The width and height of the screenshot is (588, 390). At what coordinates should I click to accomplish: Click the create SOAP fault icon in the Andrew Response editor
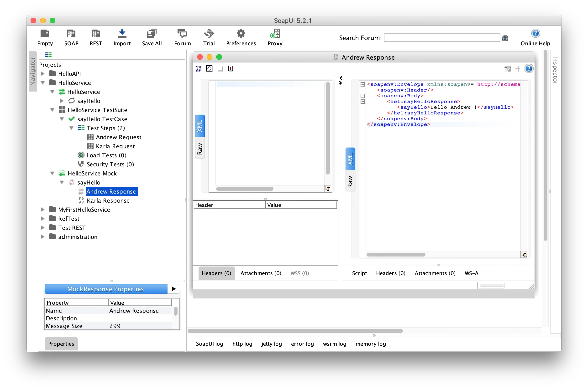coord(231,68)
